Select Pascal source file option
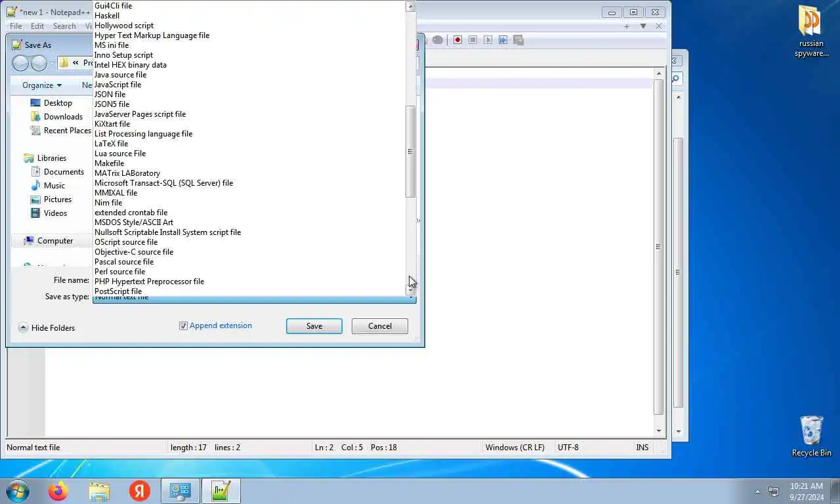 click(x=124, y=262)
